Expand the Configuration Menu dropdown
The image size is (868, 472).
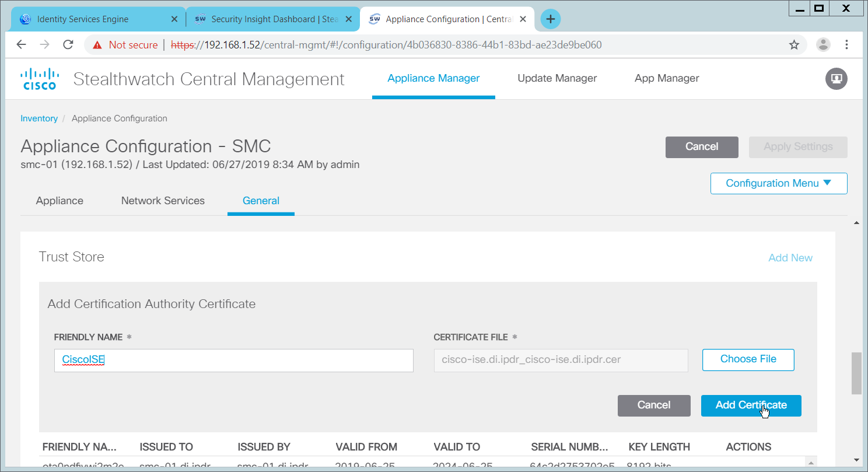778,183
